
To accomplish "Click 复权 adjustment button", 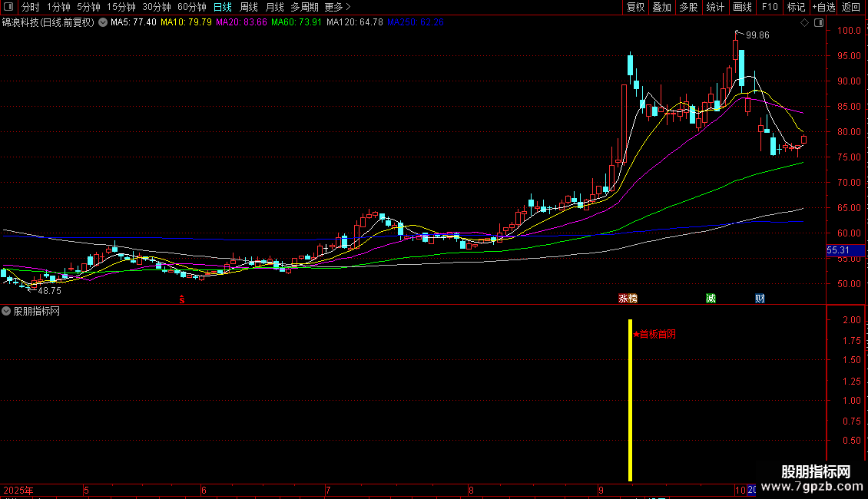I will (635, 7).
